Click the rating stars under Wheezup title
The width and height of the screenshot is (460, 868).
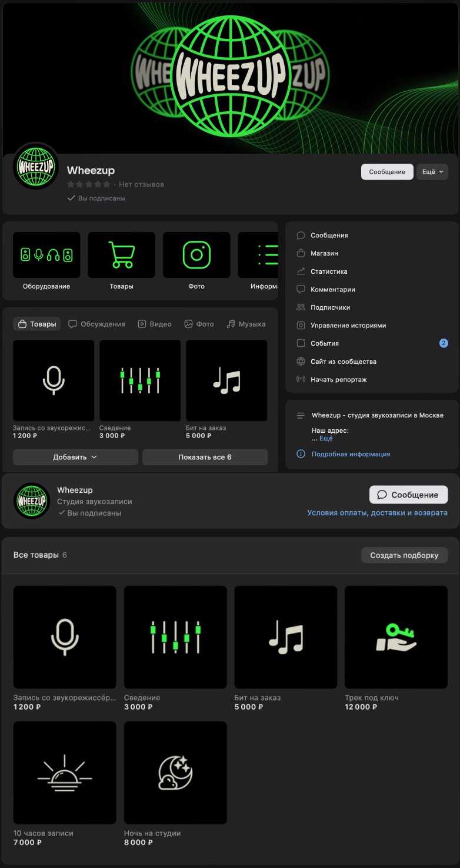pos(89,184)
